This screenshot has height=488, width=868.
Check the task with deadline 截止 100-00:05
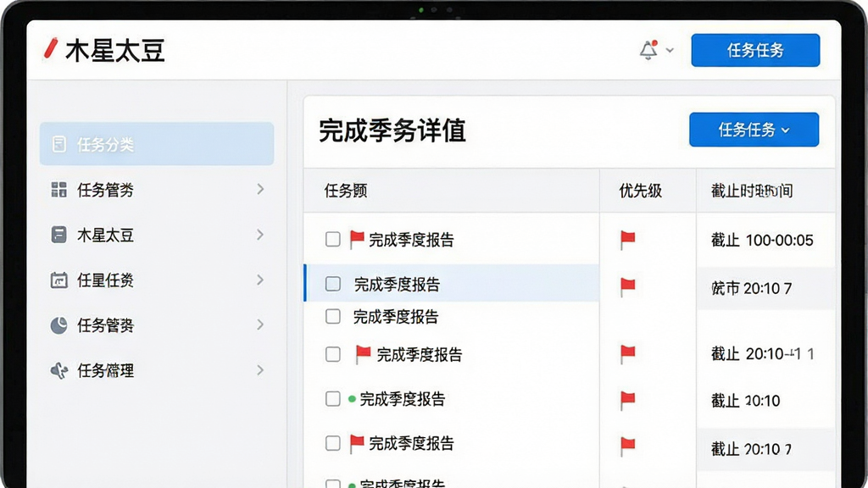click(x=332, y=239)
